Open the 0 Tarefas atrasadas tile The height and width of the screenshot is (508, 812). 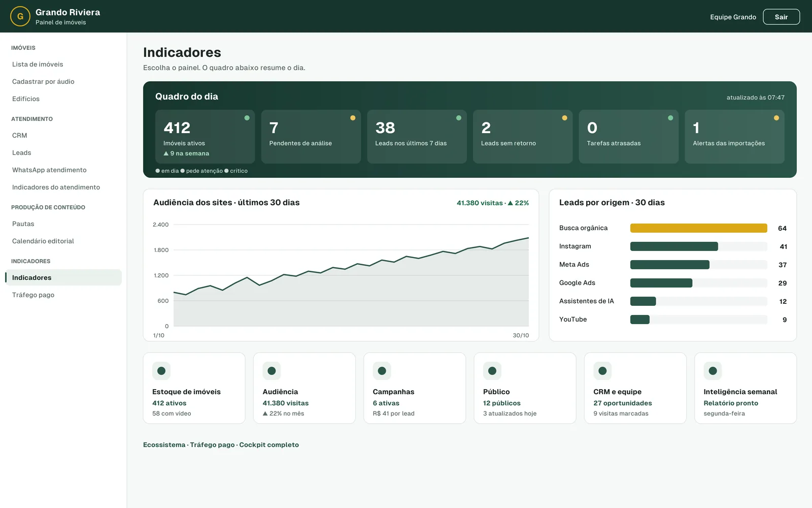629,137
